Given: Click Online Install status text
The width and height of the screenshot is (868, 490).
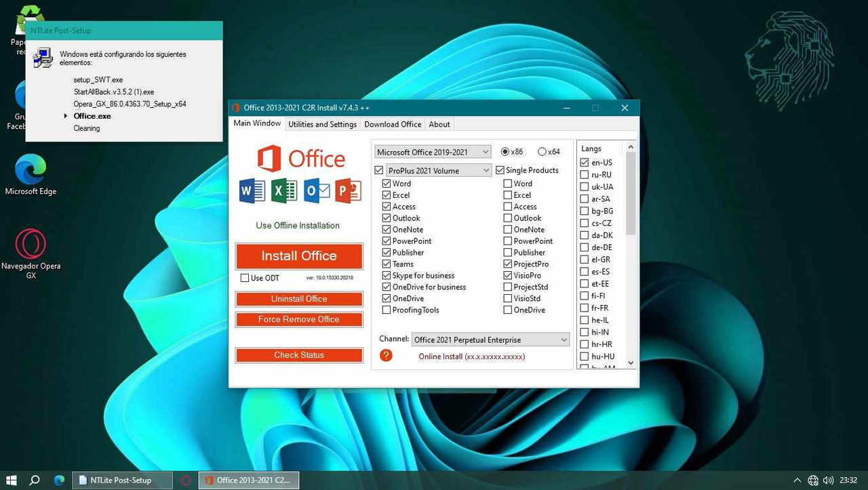Looking at the screenshot, I should (x=472, y=356).
